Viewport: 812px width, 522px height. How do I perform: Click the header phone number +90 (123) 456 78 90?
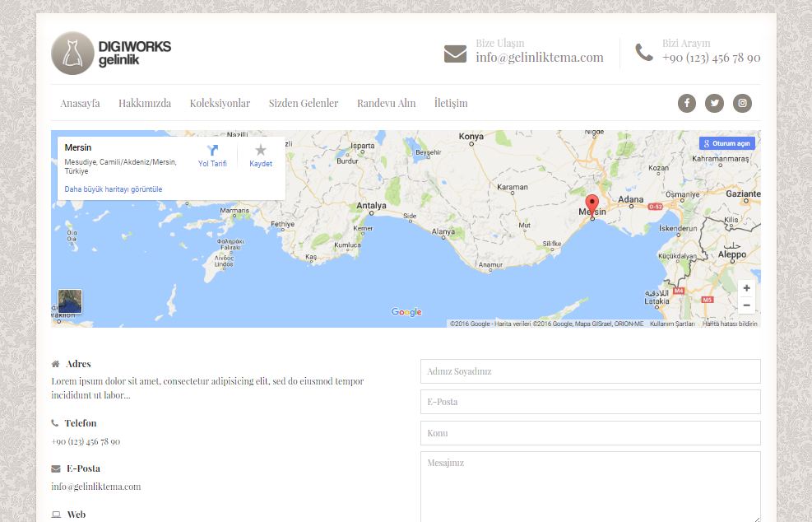(x=711, y=58)
